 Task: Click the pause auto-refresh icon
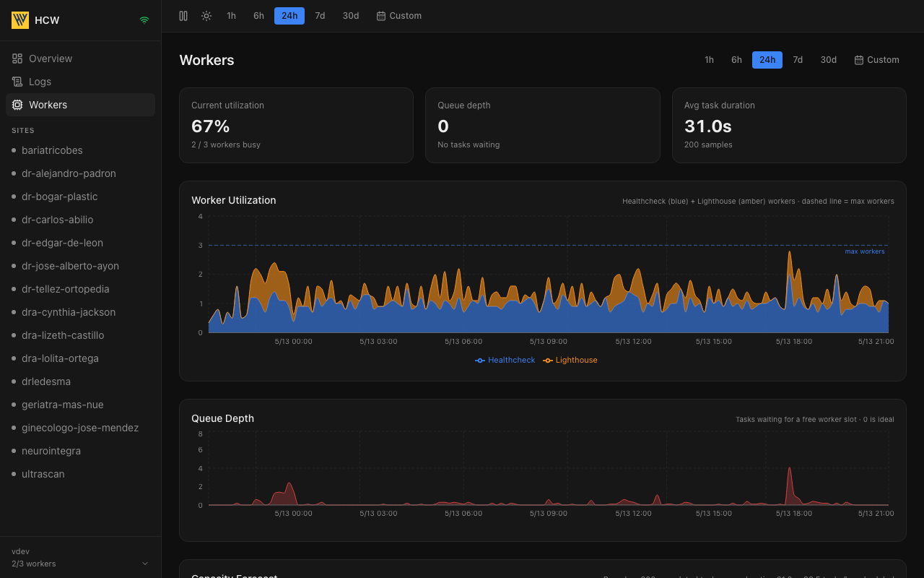[x=183, y=16]
